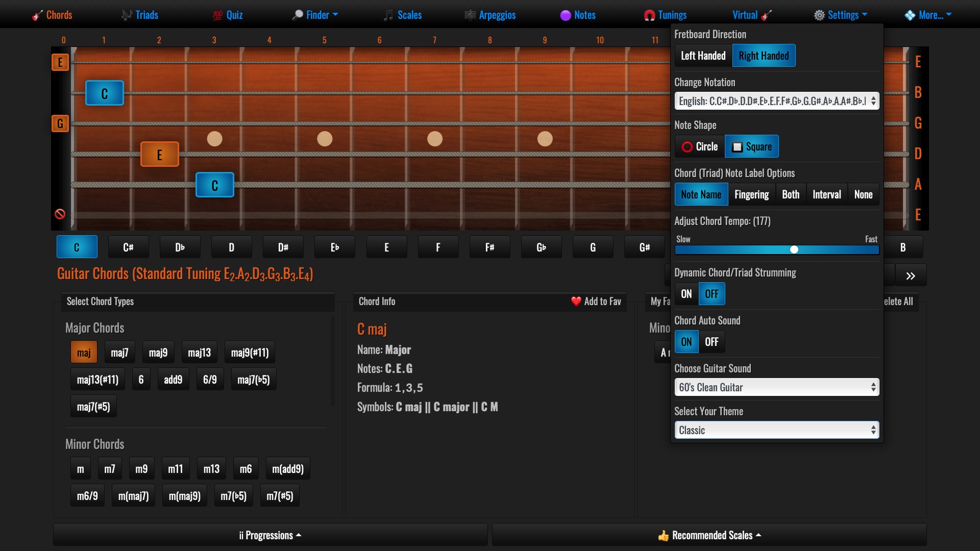The height and width of the screenshot is (551, 980).
Task: Click the purple Notes circle icon
Action: point(566,15)
